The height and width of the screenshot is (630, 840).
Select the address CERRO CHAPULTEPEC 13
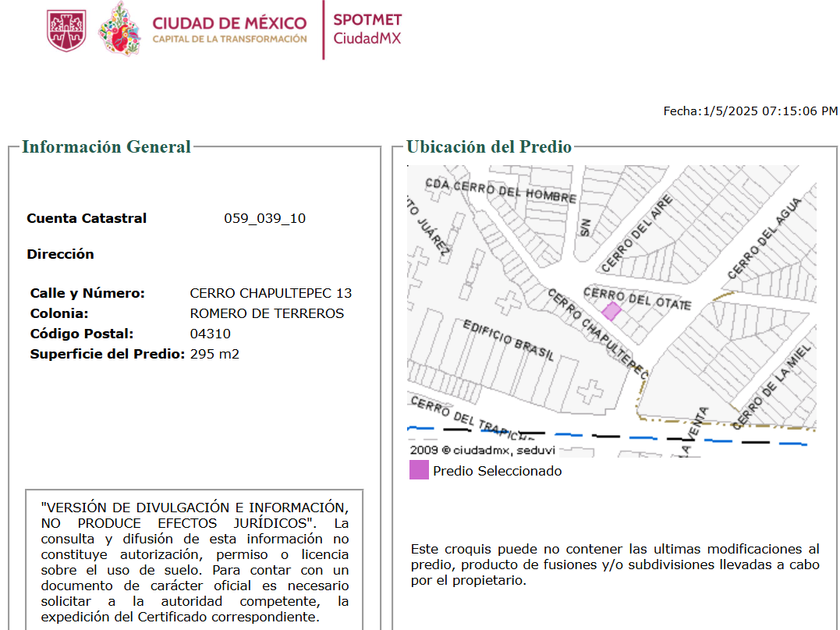pyautogui.click(x=271, y=294)
